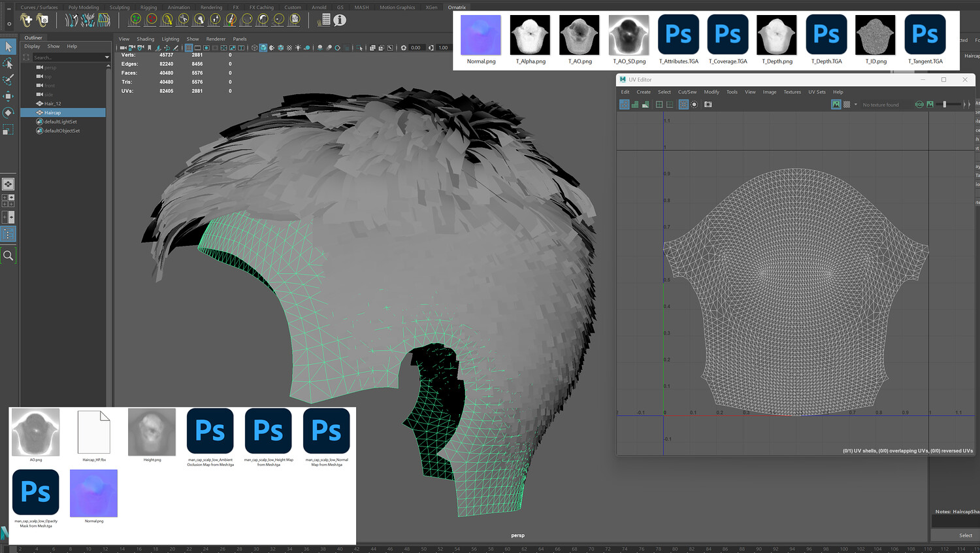The height and width of the screenshot is (553, 980).
Task: Open the viewport Panels menu
Action: coord(240,39)
